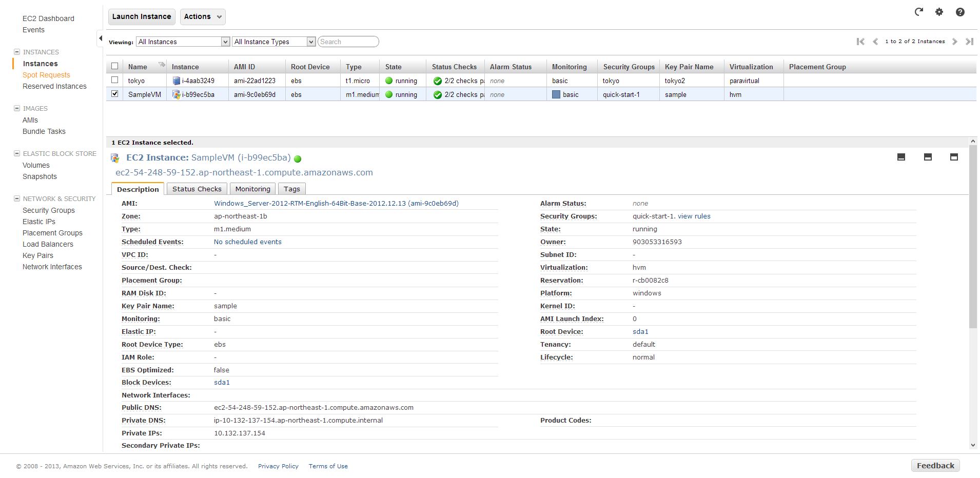Image resolution: width=980 pixels, height=478 pixels.
Task: Switch to the Tags tab
Action: (x=292, y=189)
